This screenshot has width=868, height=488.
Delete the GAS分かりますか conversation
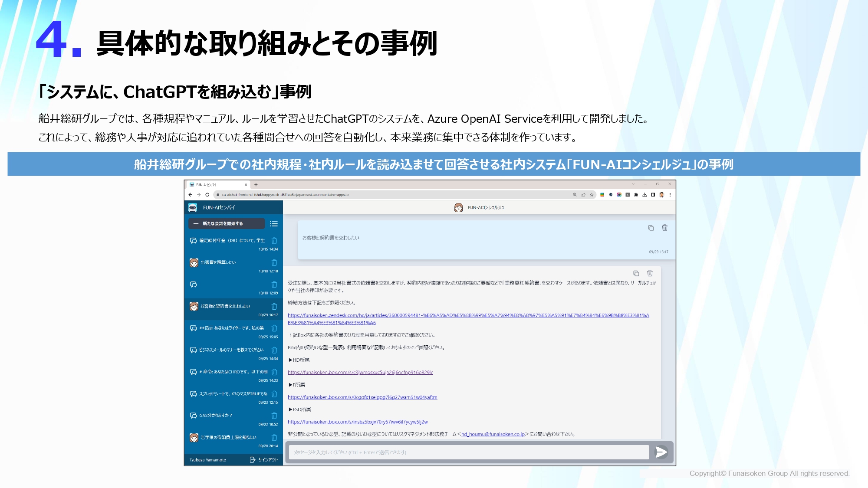tap(274, 416)
